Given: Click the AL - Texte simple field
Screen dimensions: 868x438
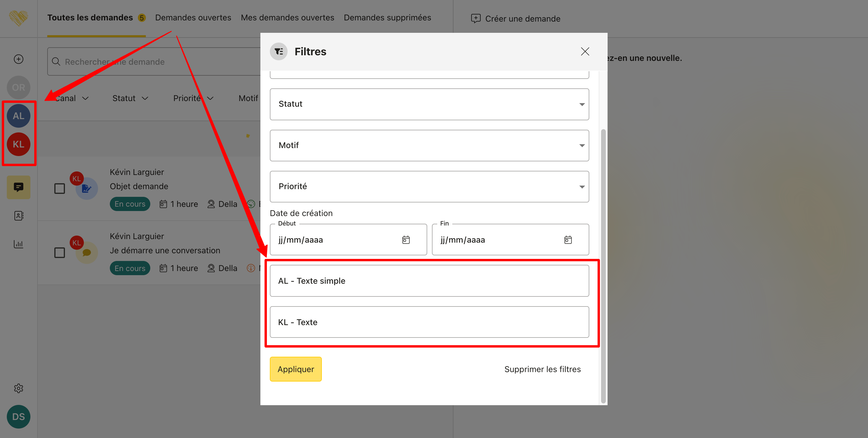Looking at the screenshot, I should pos(429,281).
